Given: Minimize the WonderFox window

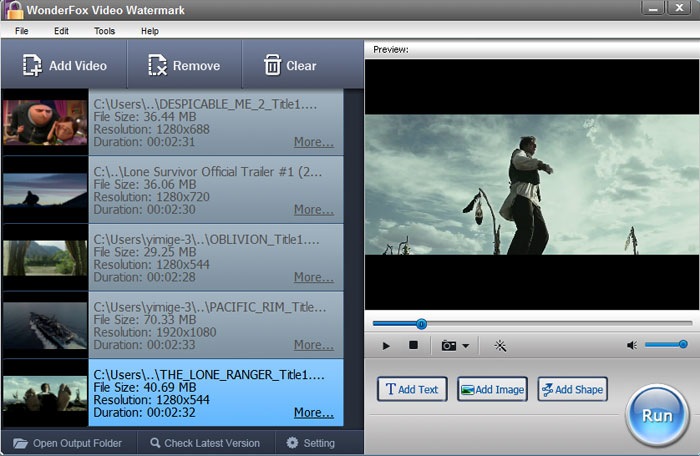Looking at the screenshot, I should coord(653,8).
